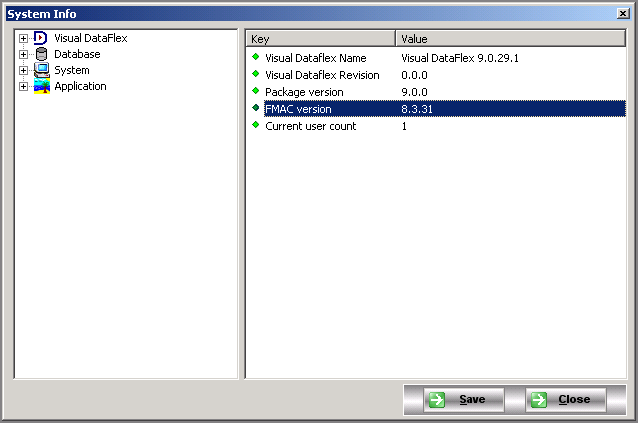Click the Key column header

click(x=320, y=39)
